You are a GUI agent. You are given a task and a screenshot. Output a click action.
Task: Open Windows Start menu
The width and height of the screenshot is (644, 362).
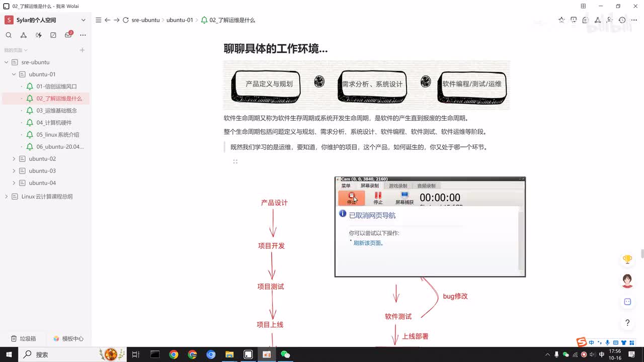[x=9, y=354]
